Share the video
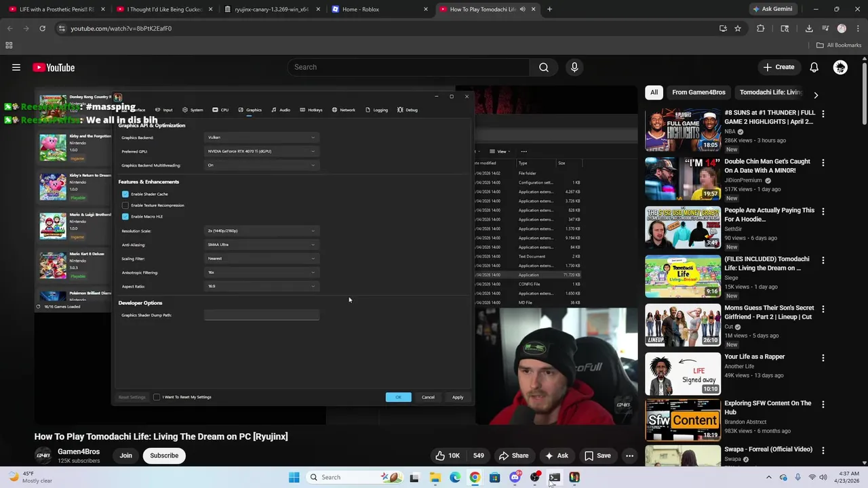 pyautogui.click(x=513, y=455)
